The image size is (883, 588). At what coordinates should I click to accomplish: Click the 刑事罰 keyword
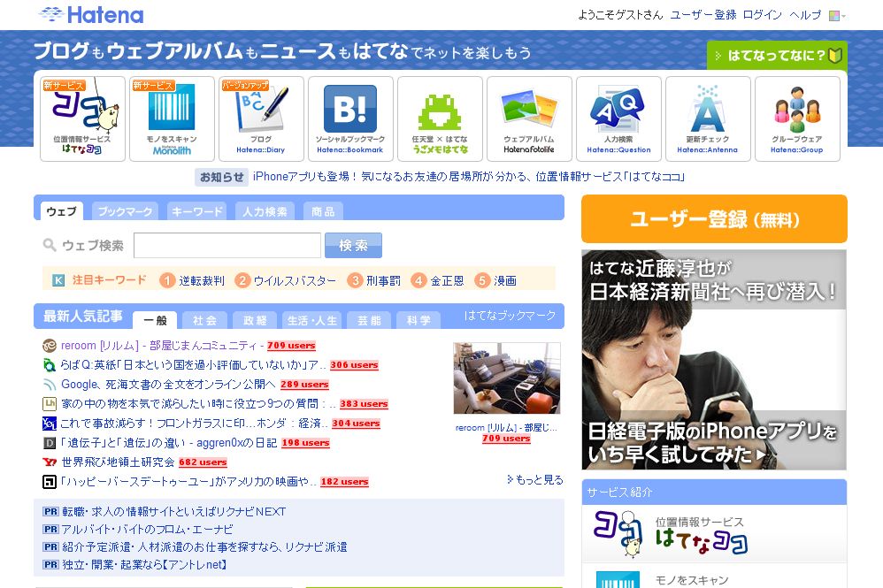[x=383, y=280]
